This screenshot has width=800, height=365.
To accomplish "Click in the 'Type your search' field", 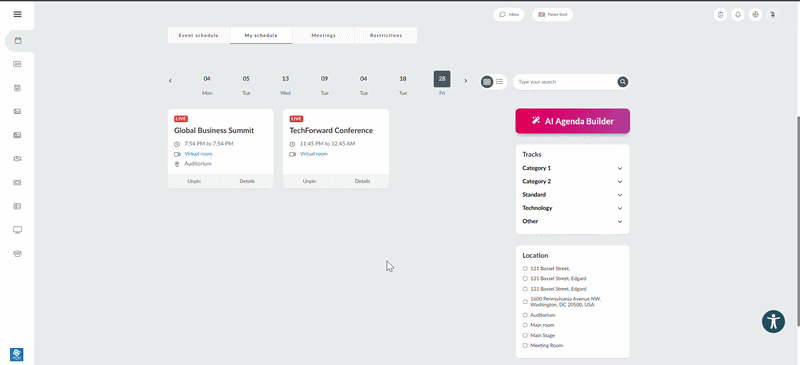I will pos(565,82).
